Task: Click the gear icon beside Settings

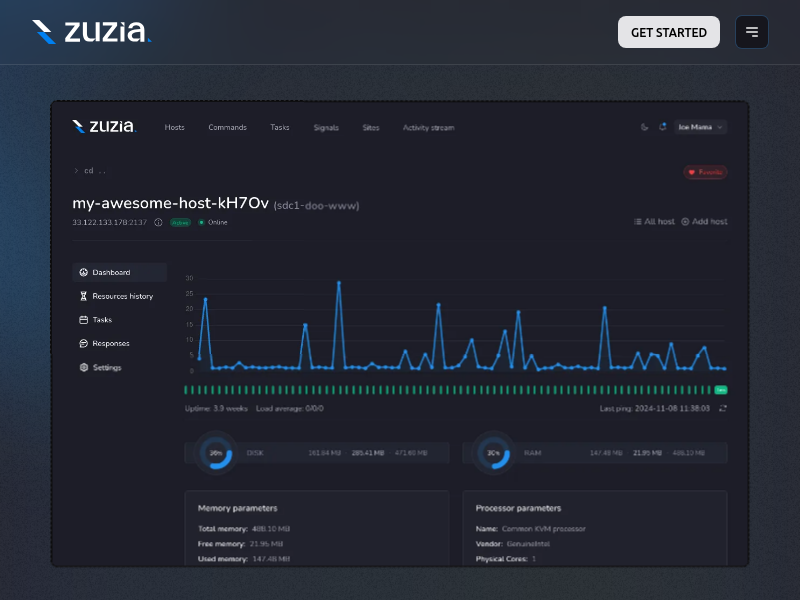Action: (x=84, y=367)
